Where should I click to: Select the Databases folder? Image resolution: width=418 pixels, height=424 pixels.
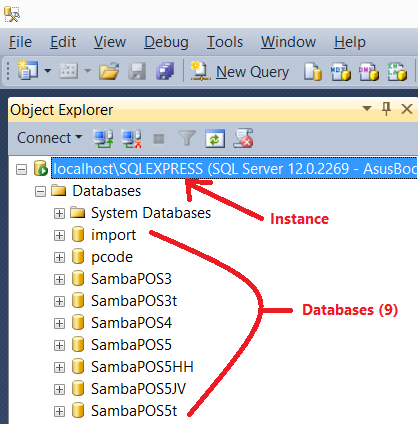pyautogui.click(x=107, y=191)
